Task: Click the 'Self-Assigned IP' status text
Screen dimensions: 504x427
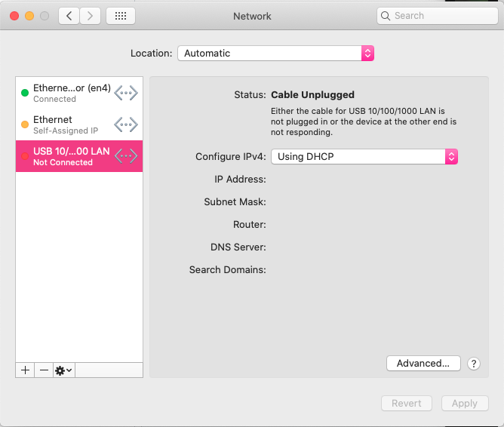Action: tap(66, 131)
